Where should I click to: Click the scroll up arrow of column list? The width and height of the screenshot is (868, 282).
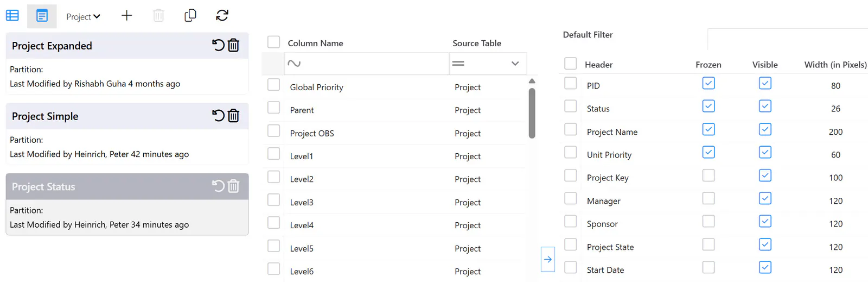click(532, 81)
